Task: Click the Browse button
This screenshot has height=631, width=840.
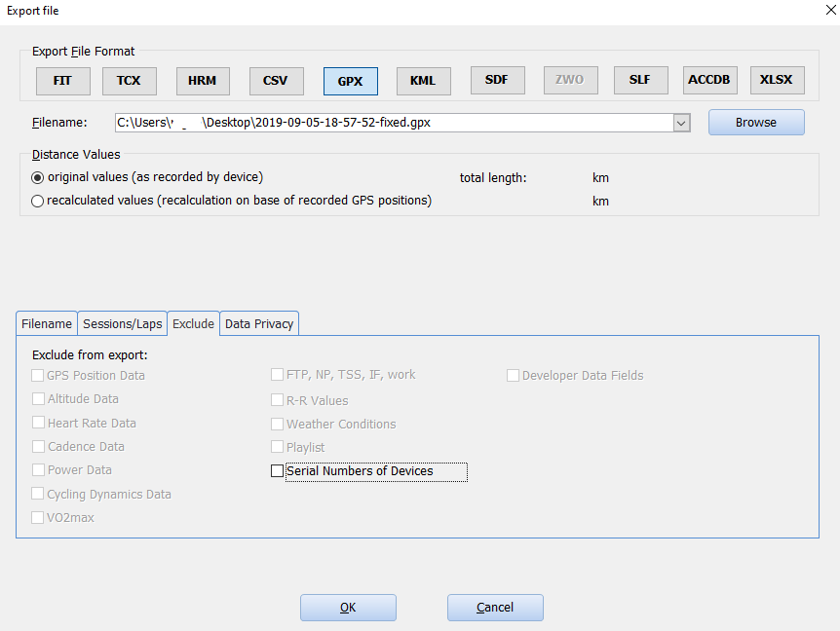Action: coord(756,123)
